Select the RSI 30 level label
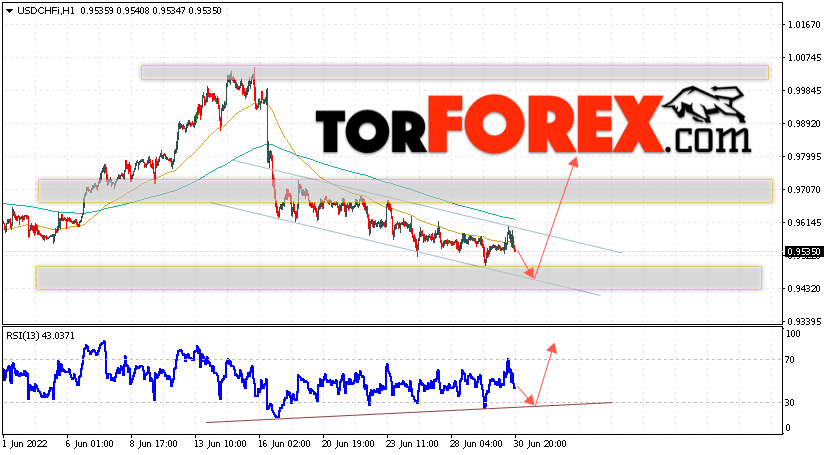The width and height of the screenshot is (828, 455). [791, 403]
